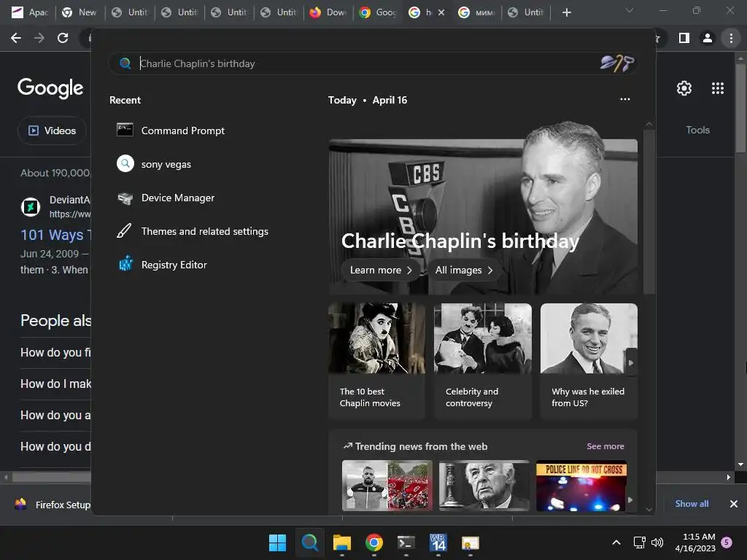Open Google settings gear icon
This screenshot has height=560, width=747.
tap(684, 88)
